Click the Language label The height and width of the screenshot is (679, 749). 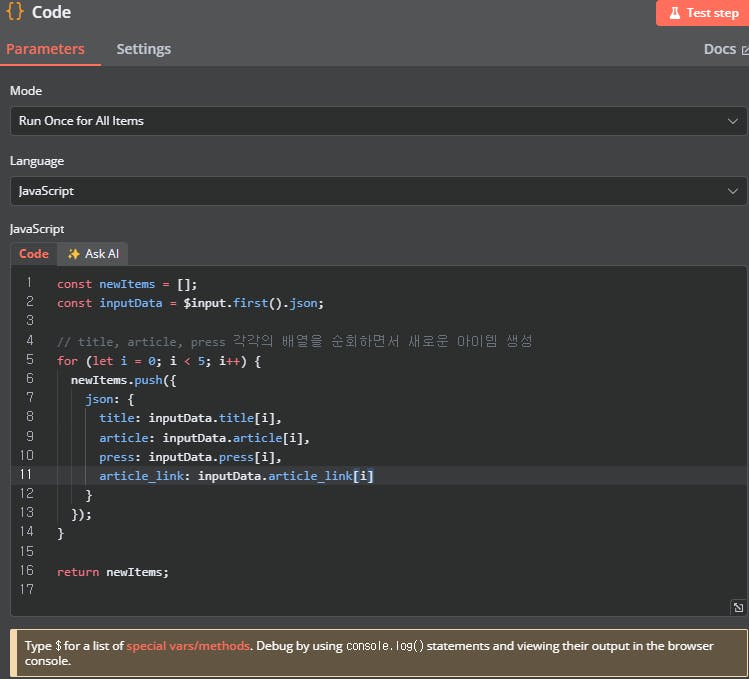click(37, 161)
